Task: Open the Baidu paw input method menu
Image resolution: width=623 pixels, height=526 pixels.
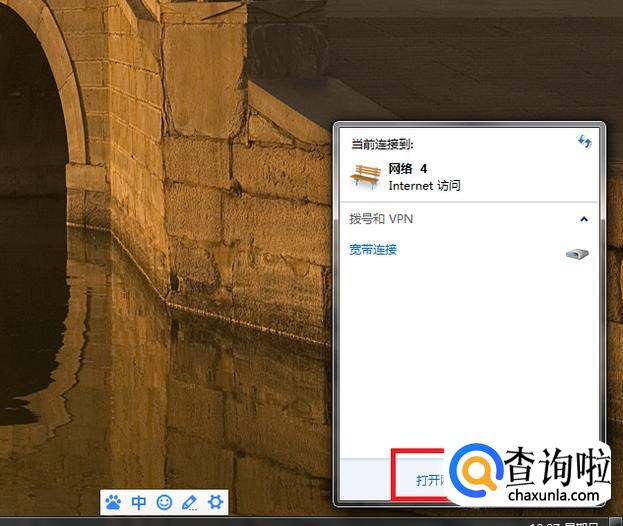Action: coord(113,502)
